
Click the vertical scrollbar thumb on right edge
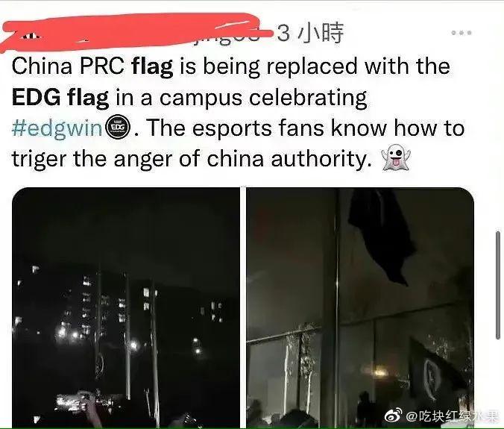[x=498, y=284]
